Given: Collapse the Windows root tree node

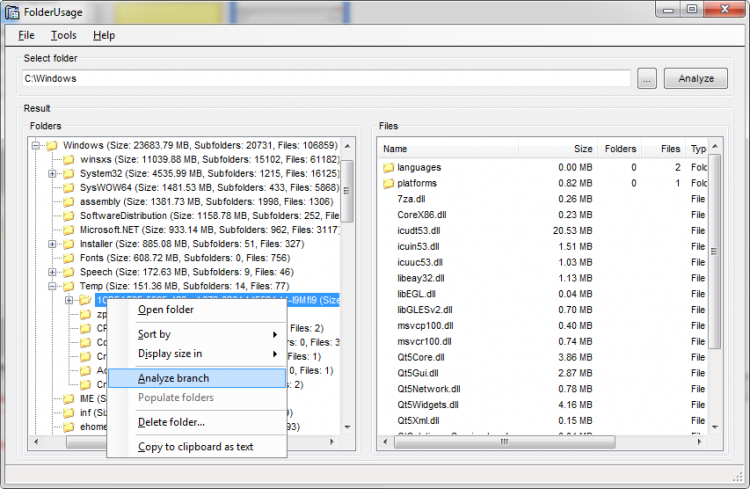Looking at the screenshot, I should pos(36,145).
